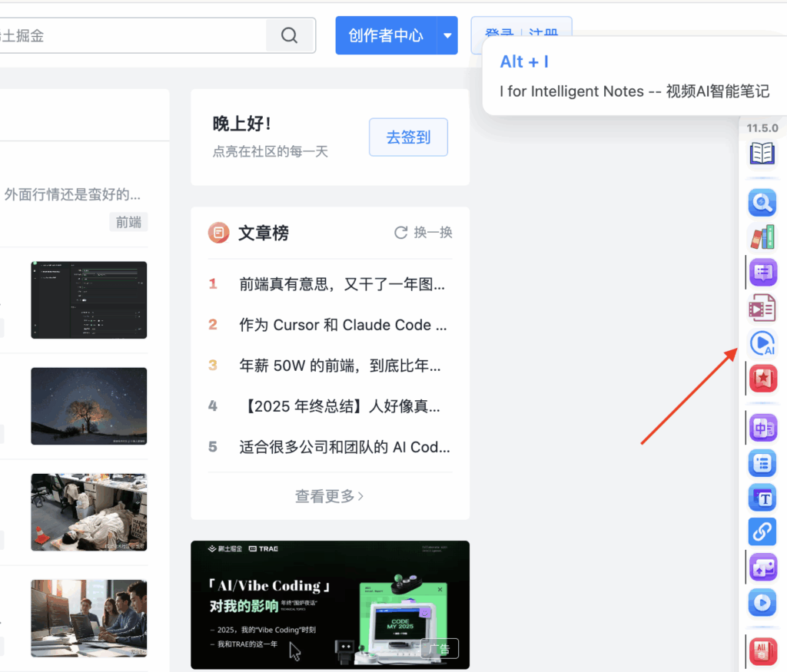Open the open-book icon at sidebar top
This screenshot has width=787, height=672.
tap(762, 154)
